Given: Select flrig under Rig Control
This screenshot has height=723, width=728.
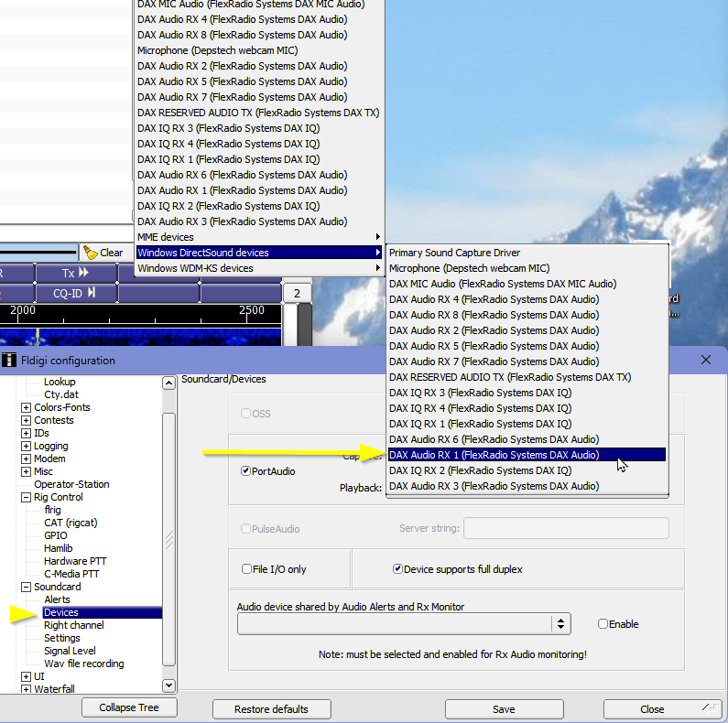Looking at the screenshot, I should click(x=52, y=510).
